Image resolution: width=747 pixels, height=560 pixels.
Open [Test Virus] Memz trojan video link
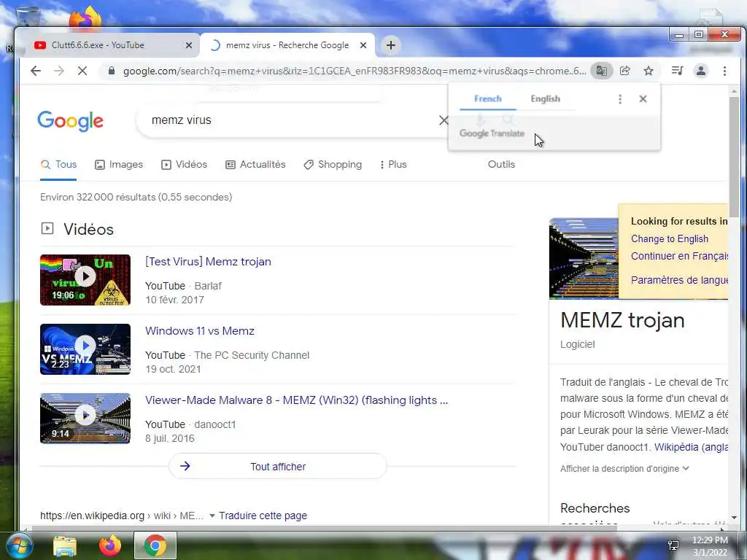pyautogui.click(x=208, y=262)
